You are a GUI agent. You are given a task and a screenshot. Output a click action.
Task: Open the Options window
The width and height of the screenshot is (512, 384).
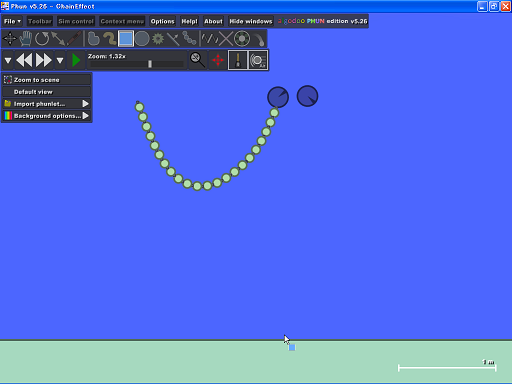point(162,21)
